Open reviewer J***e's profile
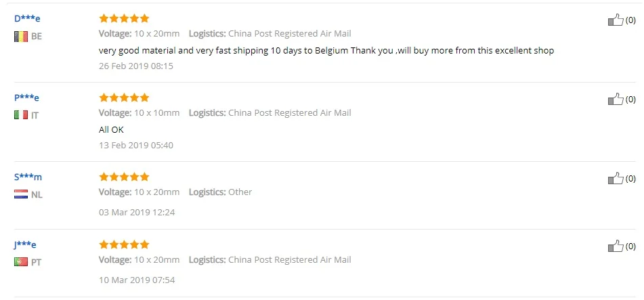Image resolution: width=644 pixels, height=300 pixels. (25, 245)
